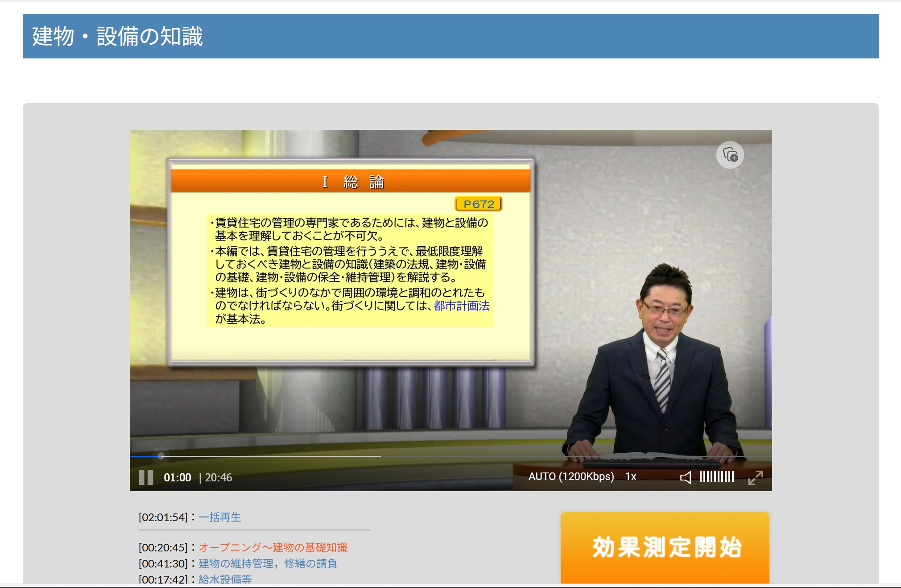Click the [00:20:45] duration label

pyautogui.click(x=163, y=547)
